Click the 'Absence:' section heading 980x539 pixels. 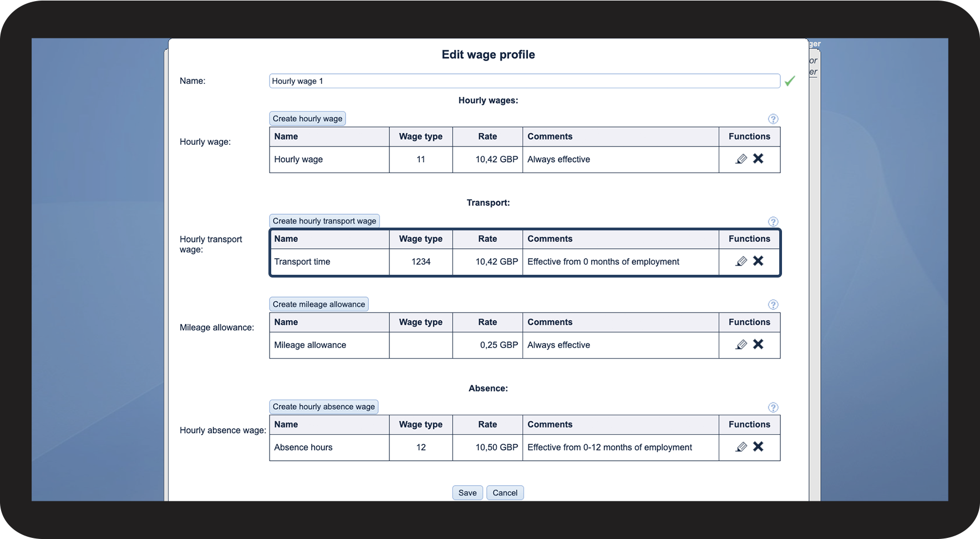(x=488, y=389)
